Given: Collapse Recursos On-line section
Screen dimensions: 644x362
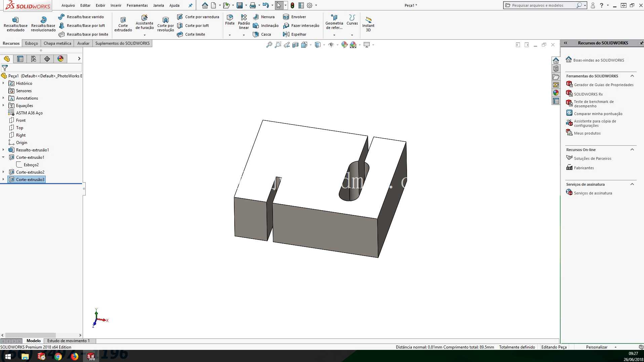Looking at the screenshot, I should tap(632, 150).
